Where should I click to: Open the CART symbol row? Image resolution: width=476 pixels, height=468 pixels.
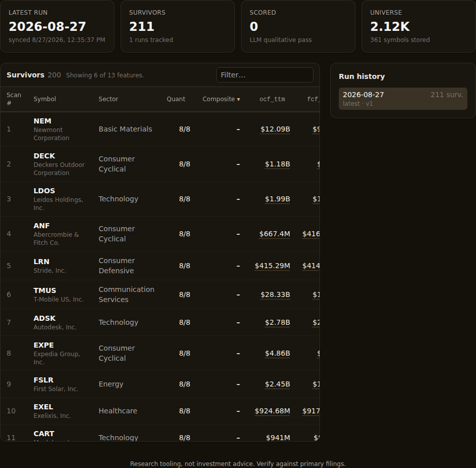coord(160,433)
